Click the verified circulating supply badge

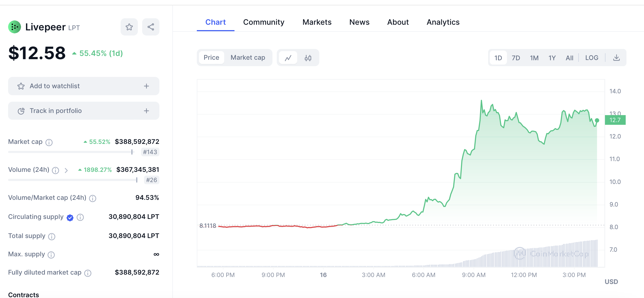tap(70, 218)
